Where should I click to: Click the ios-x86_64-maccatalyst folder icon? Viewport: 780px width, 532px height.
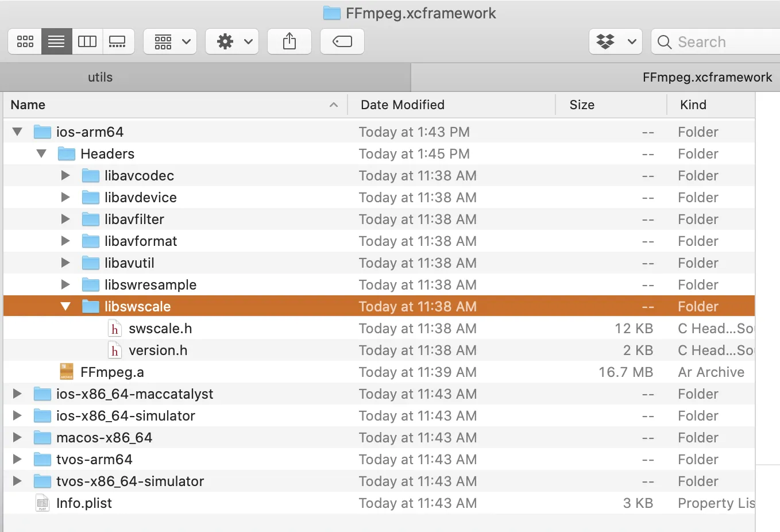(x=43, y=394)
